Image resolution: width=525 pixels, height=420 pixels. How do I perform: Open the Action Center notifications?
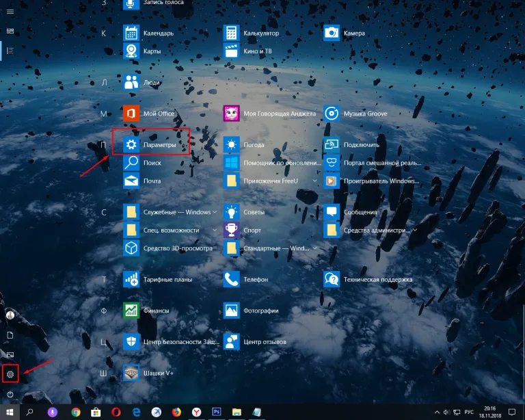coord(512,412)
